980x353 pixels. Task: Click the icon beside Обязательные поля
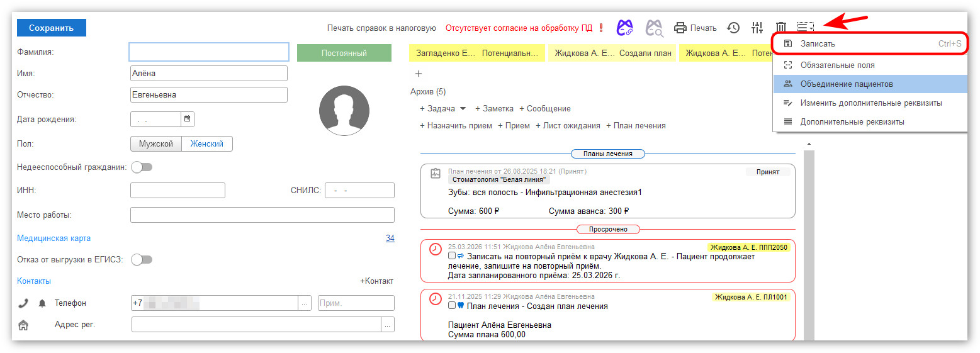(787, 65)
